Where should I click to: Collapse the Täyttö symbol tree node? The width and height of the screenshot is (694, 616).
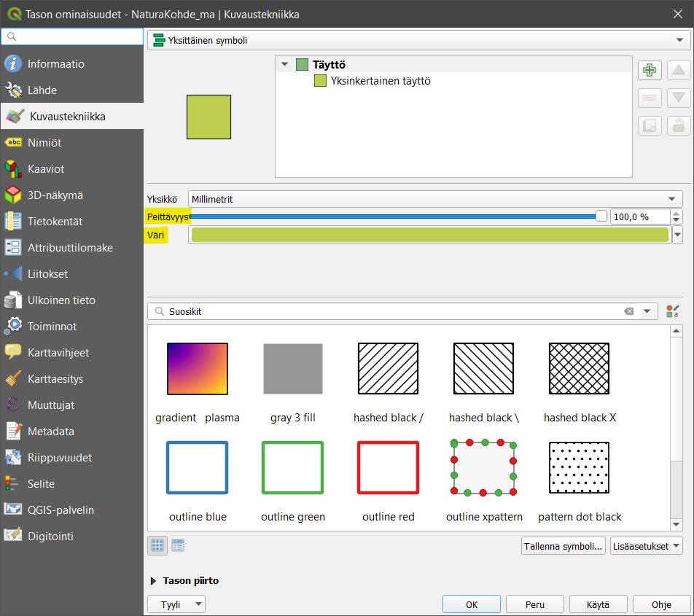pos(284,65)
